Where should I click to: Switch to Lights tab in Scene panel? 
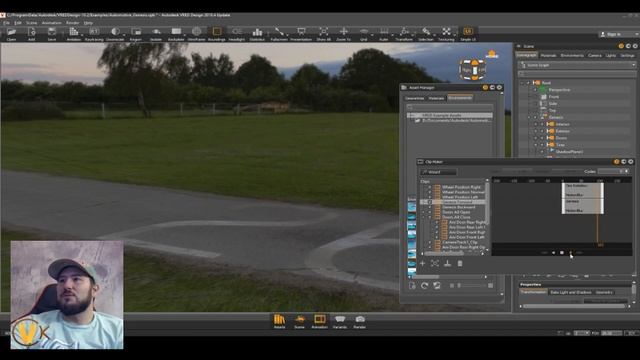[x=611, y=55]
